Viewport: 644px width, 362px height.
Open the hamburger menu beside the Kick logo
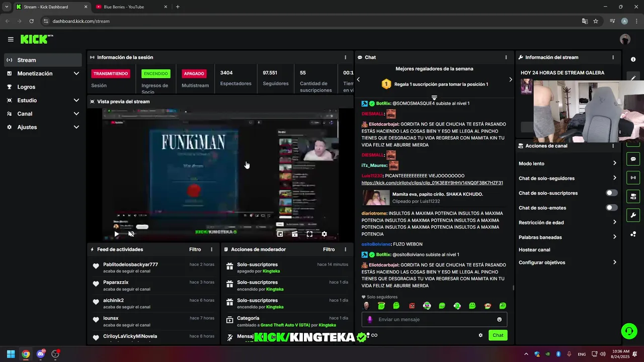point(11,39)
